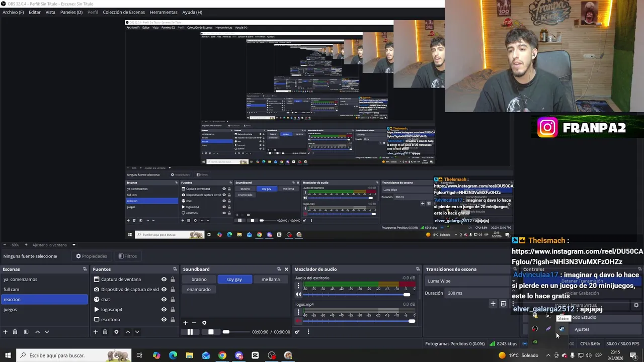Open the virtual camera settings gear
The height and width of the screenshot is (362, 644).
[x=636, y=305]
